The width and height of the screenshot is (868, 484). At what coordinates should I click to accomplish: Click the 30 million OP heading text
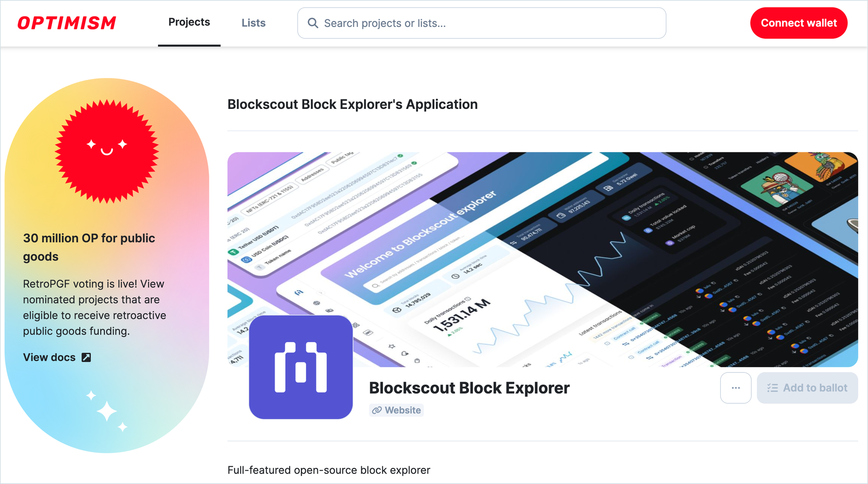89,247
